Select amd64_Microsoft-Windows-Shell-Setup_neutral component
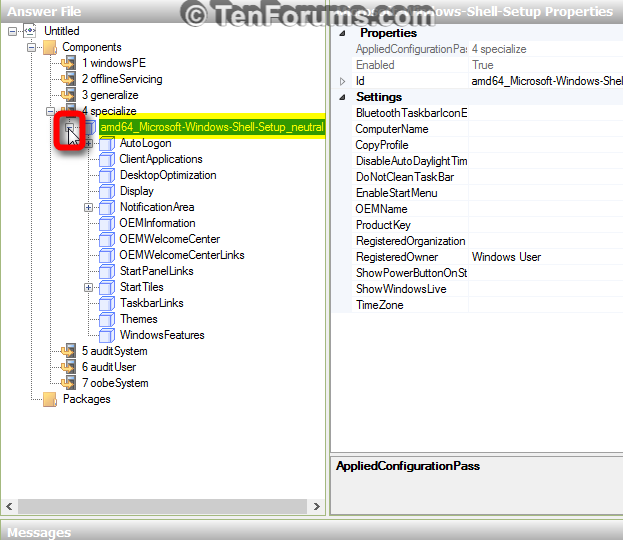 coord(212,127)
